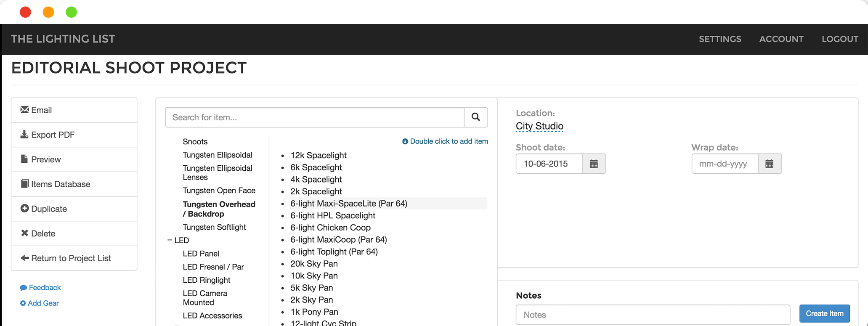Open ACCOUNT in top navigation
The width and height of the screenshot is (868, 326).
click(781, 39)
